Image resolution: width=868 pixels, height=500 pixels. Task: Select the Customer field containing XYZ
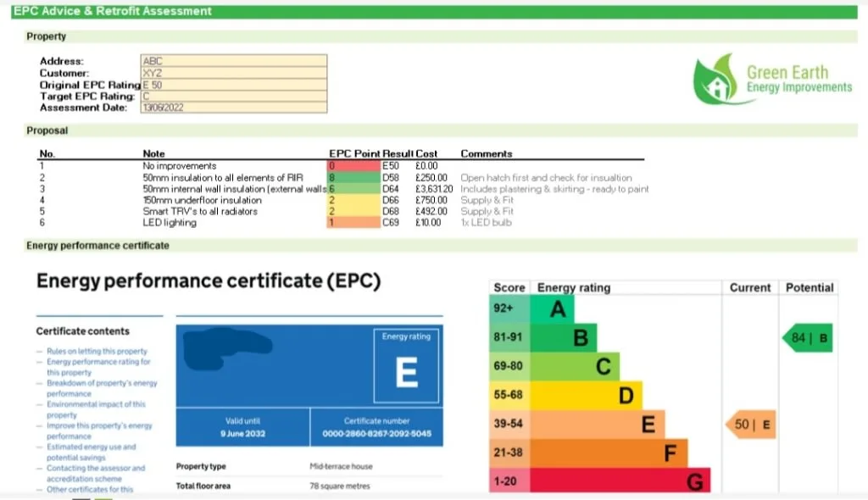(x=233, y=73)
